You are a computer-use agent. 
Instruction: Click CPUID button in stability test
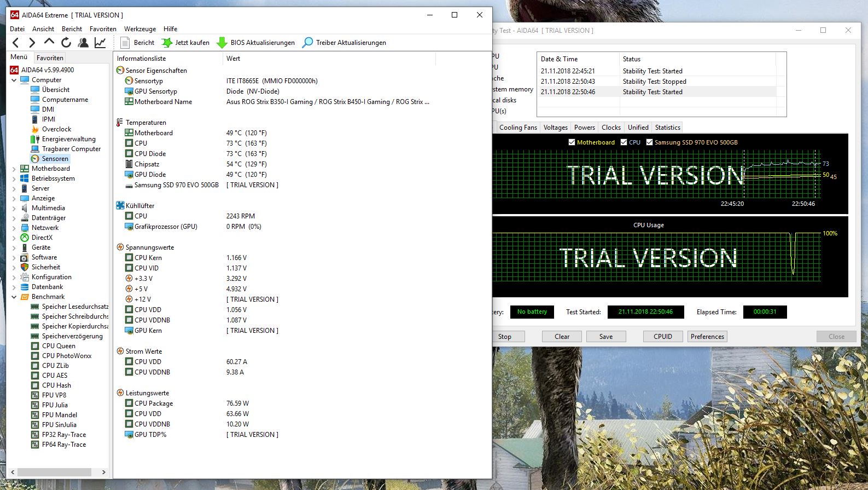click(663, 337)
